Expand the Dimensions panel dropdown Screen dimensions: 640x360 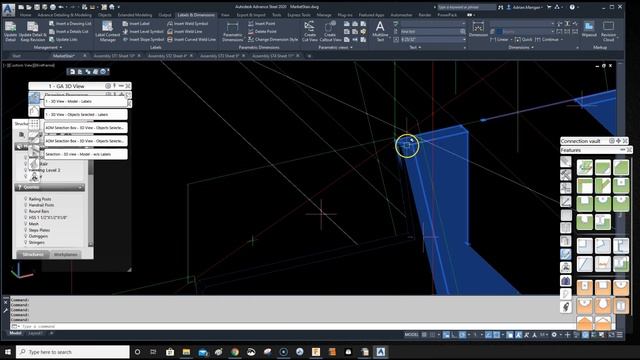[521, 48]
